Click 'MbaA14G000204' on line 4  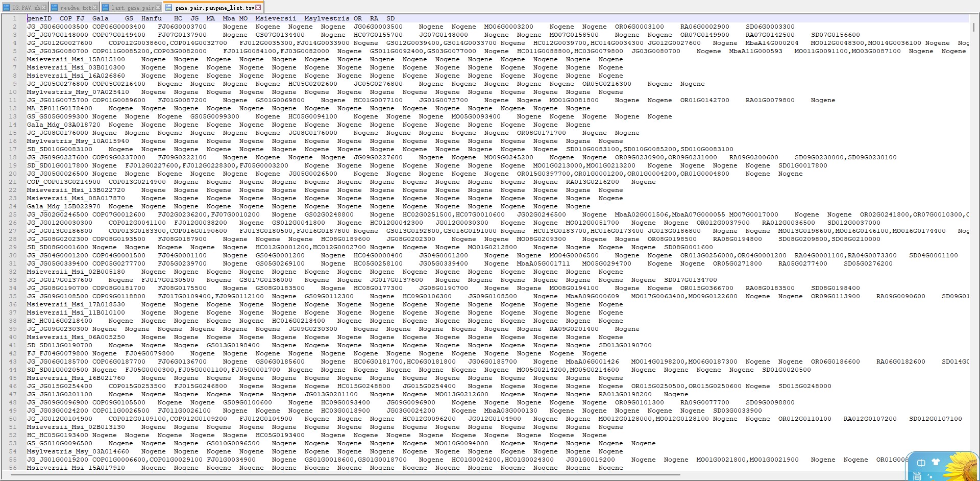click(772, 43)
